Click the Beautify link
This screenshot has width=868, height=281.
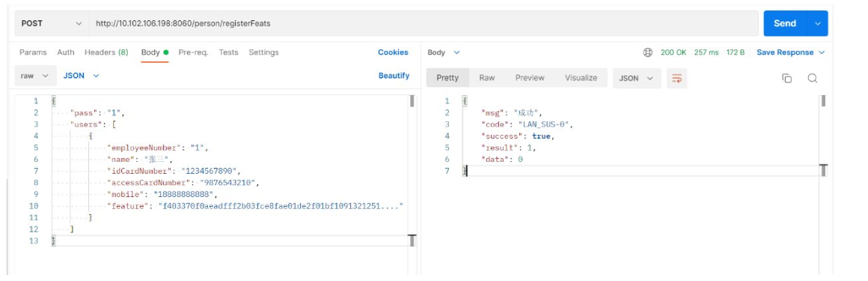point(394,76)
